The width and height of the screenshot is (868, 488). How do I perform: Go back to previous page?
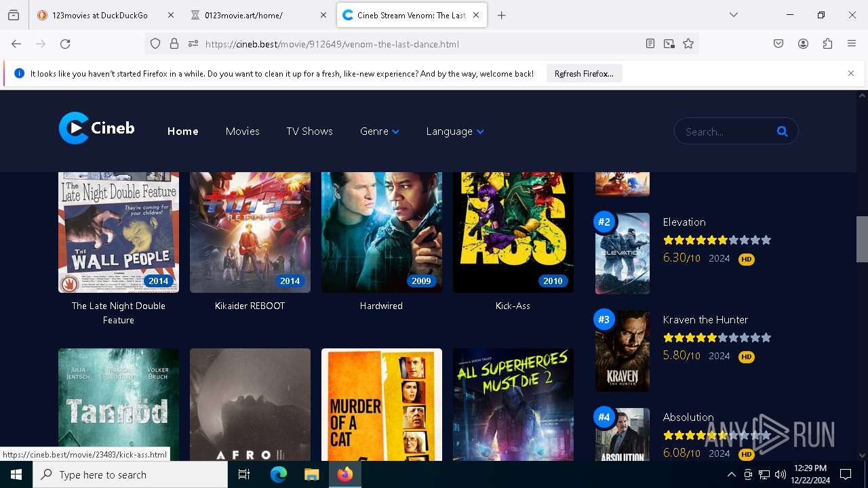[16, 43]
